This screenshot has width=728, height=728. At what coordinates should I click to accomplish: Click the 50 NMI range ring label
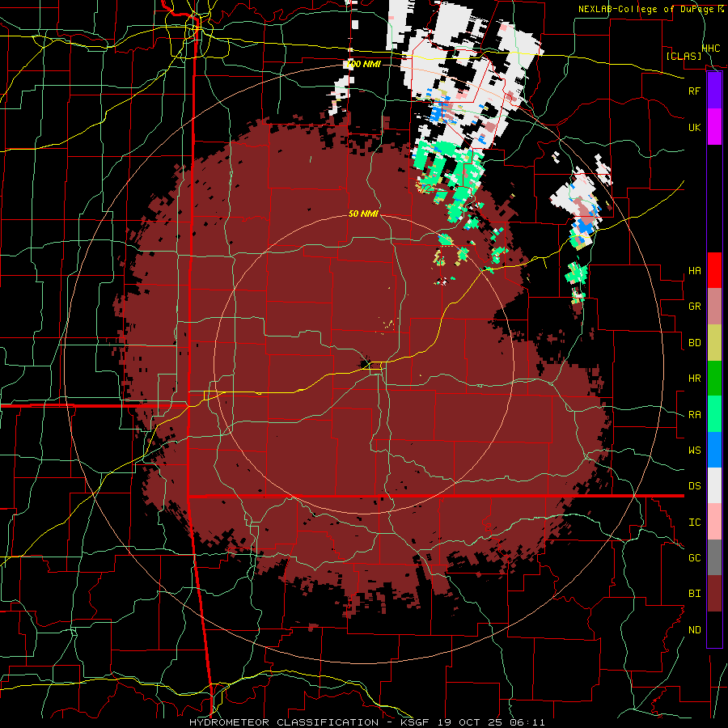pos(363,214)
